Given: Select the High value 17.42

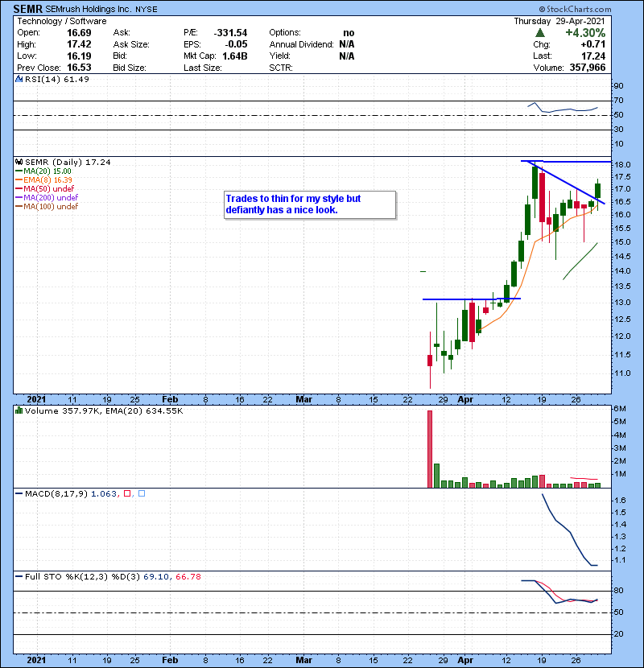Looking at the screenshot, I should pos(79,44).
